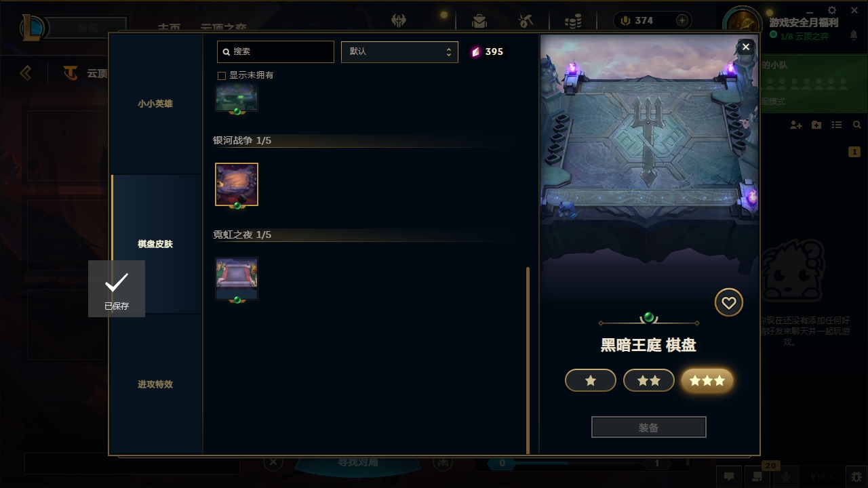
Task: Click the star shards currency icon
Action: coord(476,52)
